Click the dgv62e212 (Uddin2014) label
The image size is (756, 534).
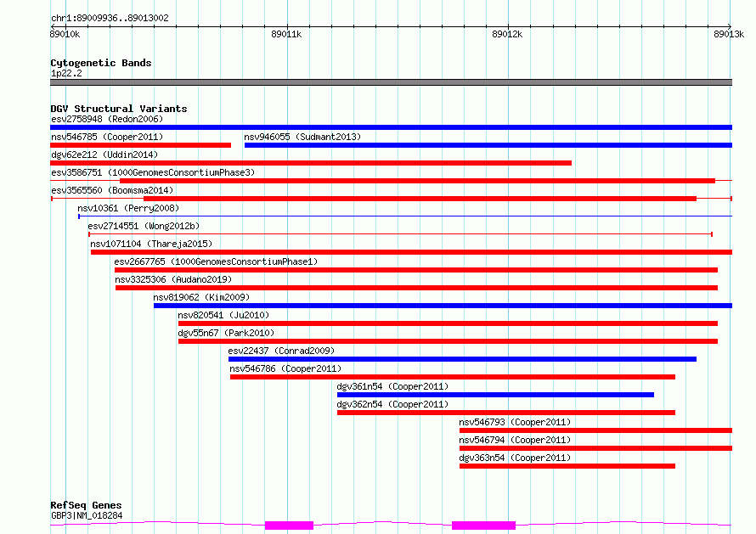pos(104,155)
